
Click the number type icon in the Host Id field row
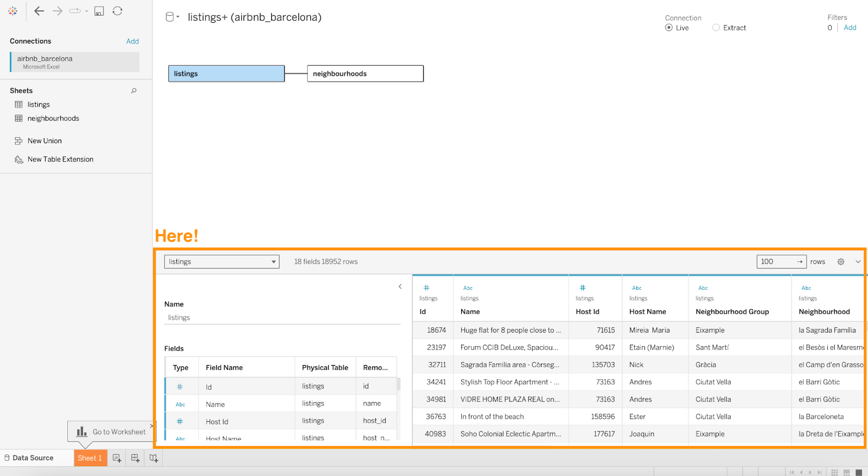click(x=180, y=422)
